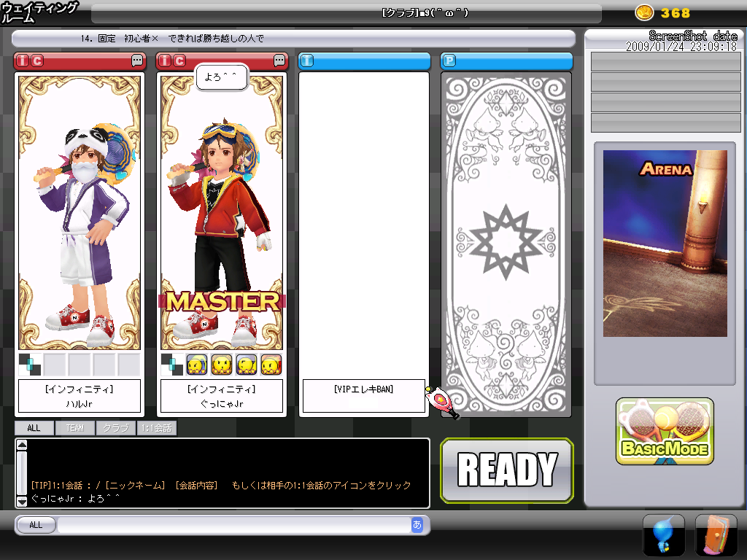Toggle the あ Japanese input mode indicator
Screen dimensions: 747x560
[417, 525]
